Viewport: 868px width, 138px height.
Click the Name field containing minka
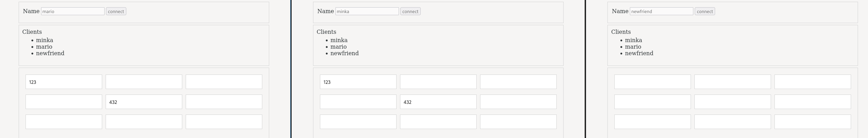click(367, 11)
